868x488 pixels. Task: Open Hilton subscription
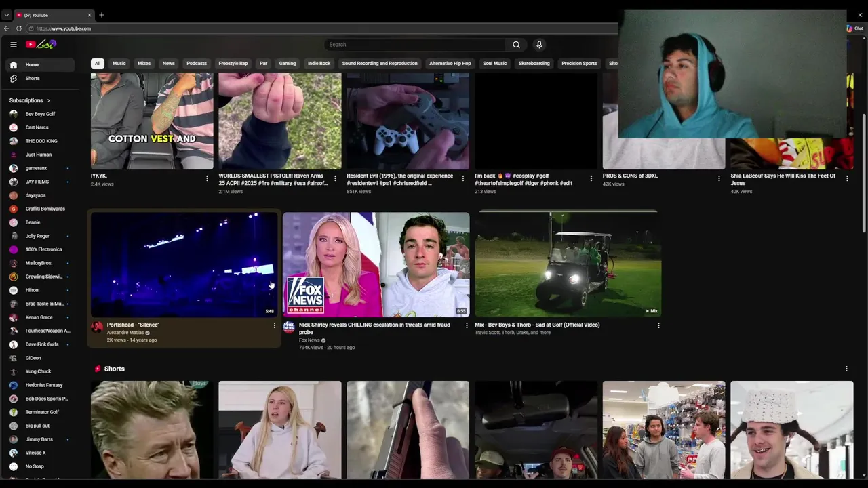point(40,290)
